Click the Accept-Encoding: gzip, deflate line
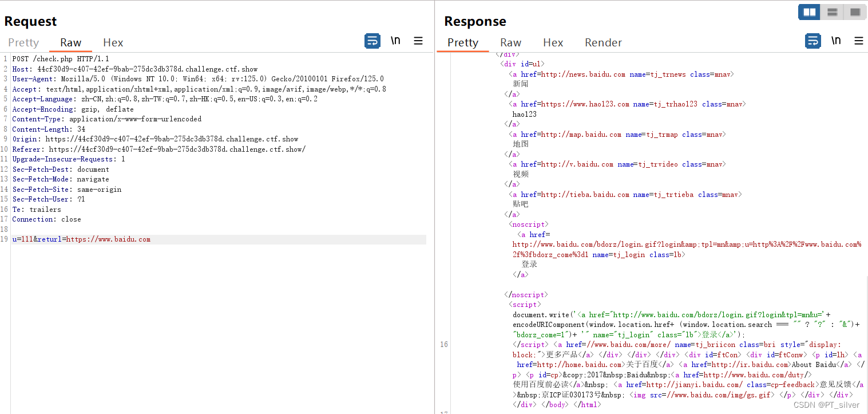The image size is (868, 414). (73, 109)
